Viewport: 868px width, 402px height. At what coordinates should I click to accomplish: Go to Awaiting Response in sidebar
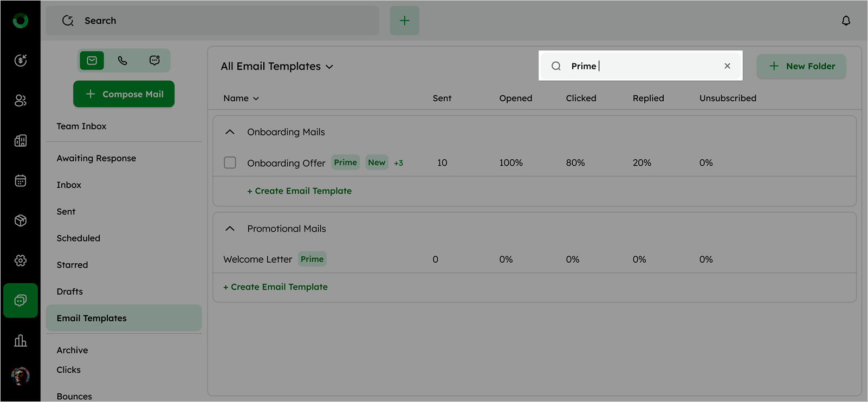click(x=96, y=158)
